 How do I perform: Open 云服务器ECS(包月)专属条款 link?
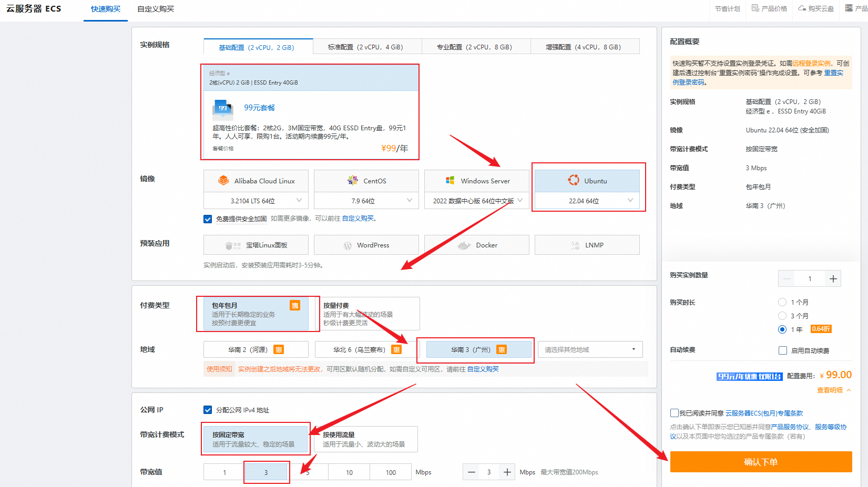point(764,413)
